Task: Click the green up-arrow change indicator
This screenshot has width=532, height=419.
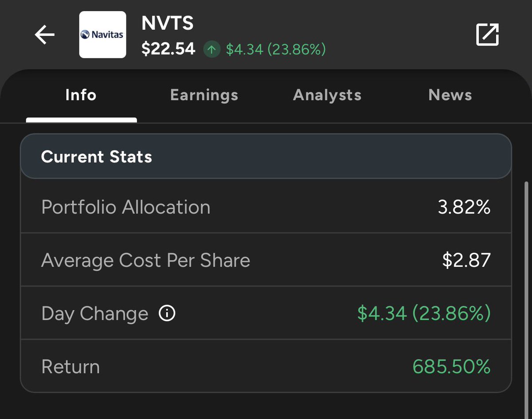Action: click(x=212, y=49)
